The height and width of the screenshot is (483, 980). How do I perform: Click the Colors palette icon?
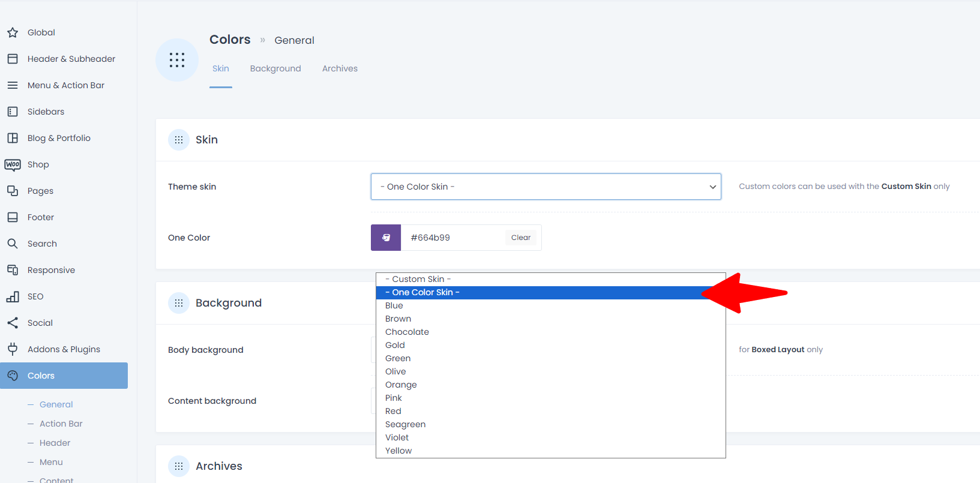pyautogui.click(x=13, y=376)
